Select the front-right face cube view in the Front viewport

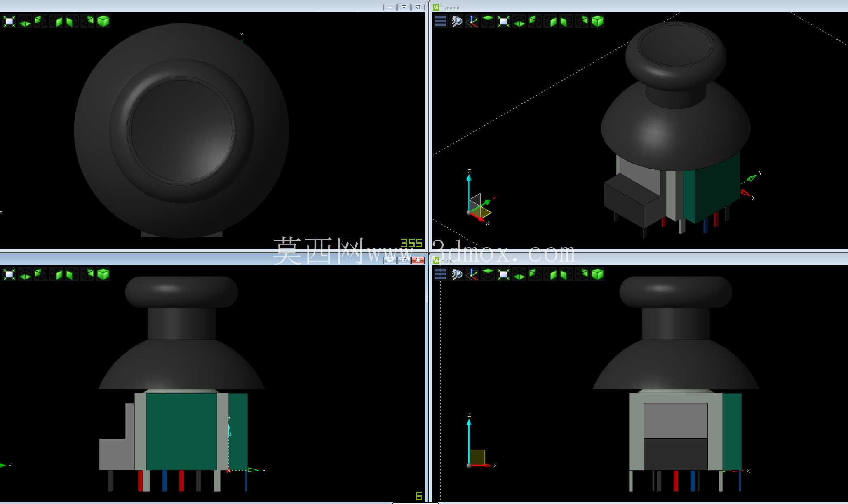pyautogui.click(x=550, y=274)
